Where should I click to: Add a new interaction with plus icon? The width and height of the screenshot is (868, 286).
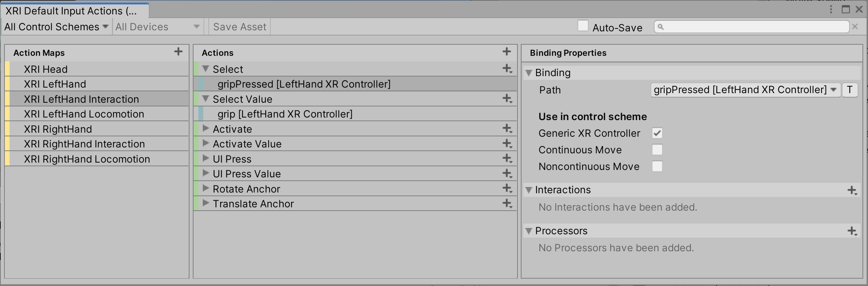point(852,191)
